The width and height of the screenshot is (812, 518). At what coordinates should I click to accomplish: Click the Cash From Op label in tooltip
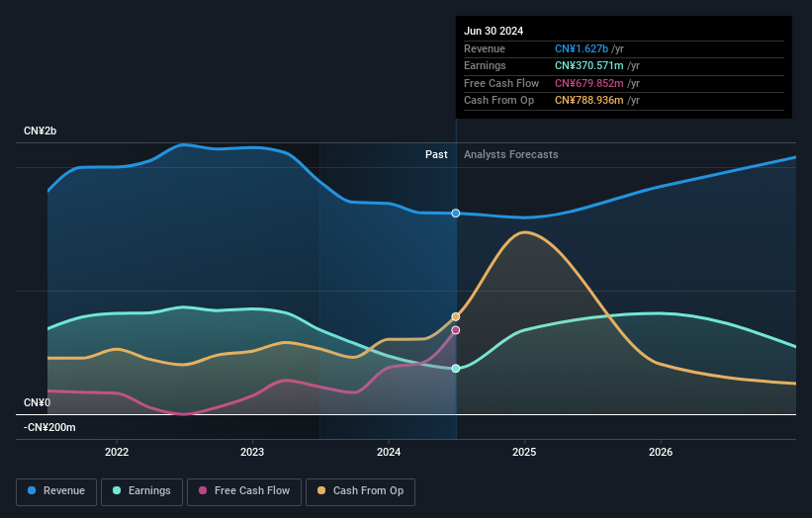(498, 101)
